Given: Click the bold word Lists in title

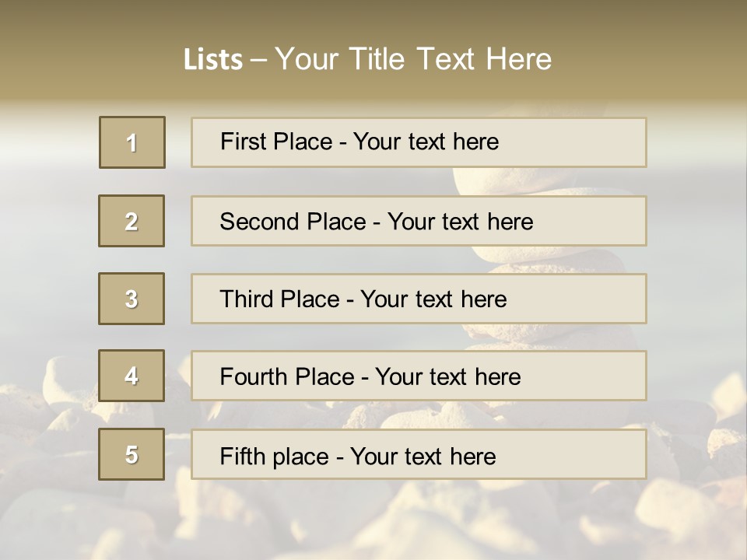Looking at the screenshot, I should pos(212,59).
